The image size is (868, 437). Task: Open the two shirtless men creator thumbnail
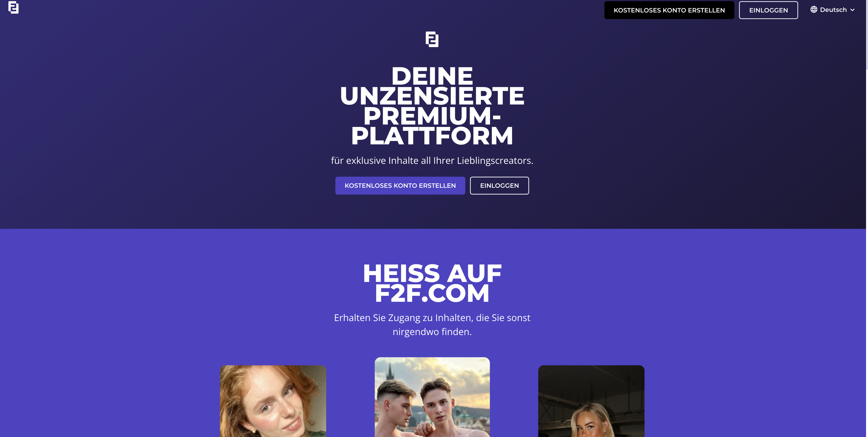tap(432, 397)
